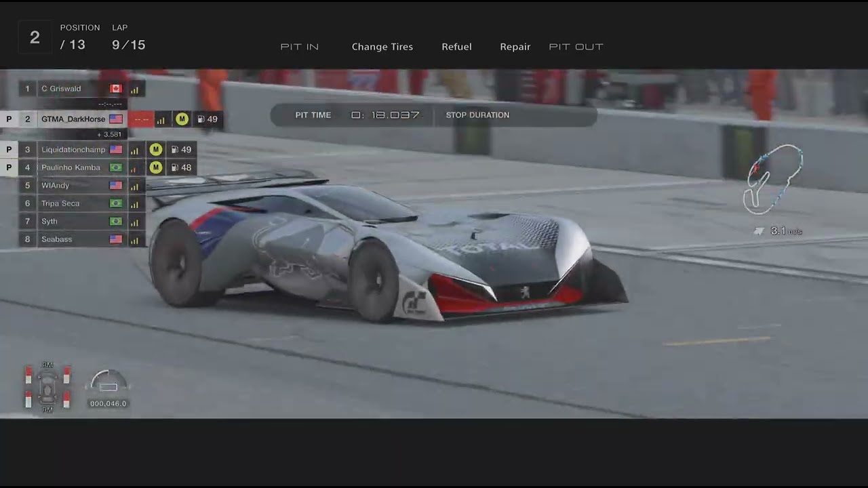Click the Brazil flag beside Tripa Seca
868x488 pixels.
click(116, 203)
